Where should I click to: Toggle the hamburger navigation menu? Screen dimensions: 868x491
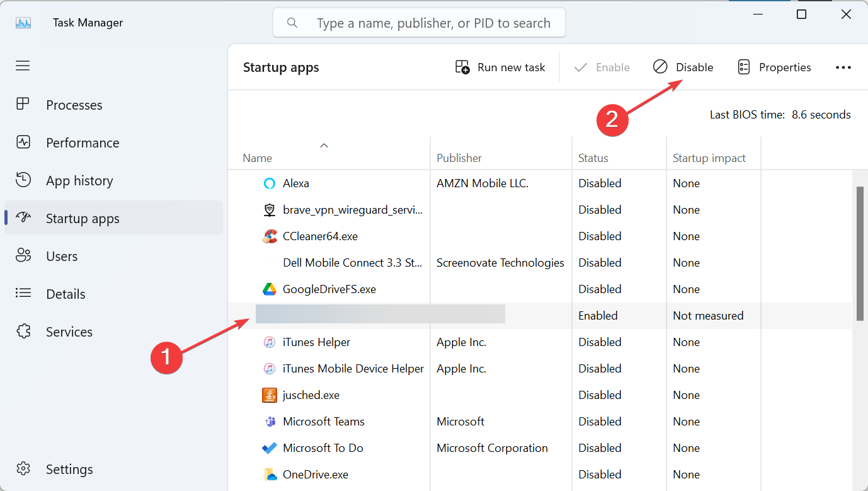[23, 66]
